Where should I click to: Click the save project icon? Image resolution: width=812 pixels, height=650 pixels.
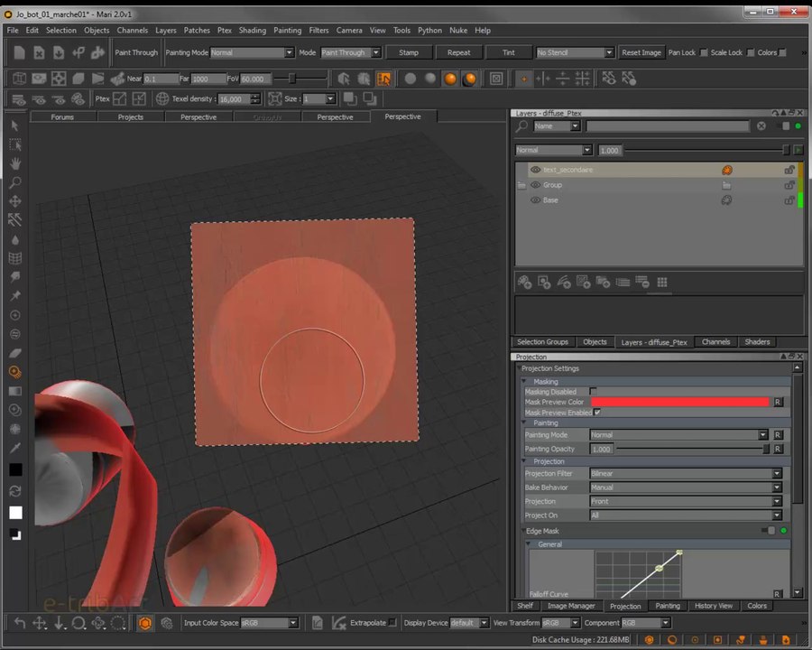tap(60, 52)
